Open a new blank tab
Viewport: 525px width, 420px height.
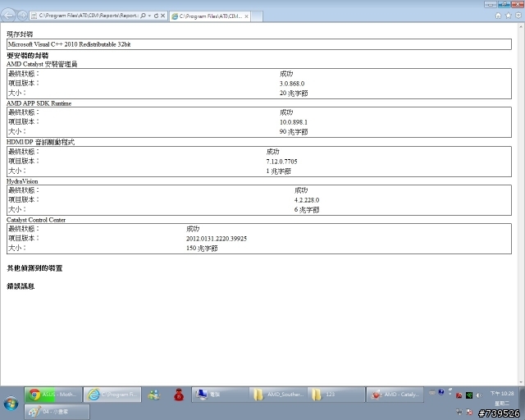tap(257, 16)
